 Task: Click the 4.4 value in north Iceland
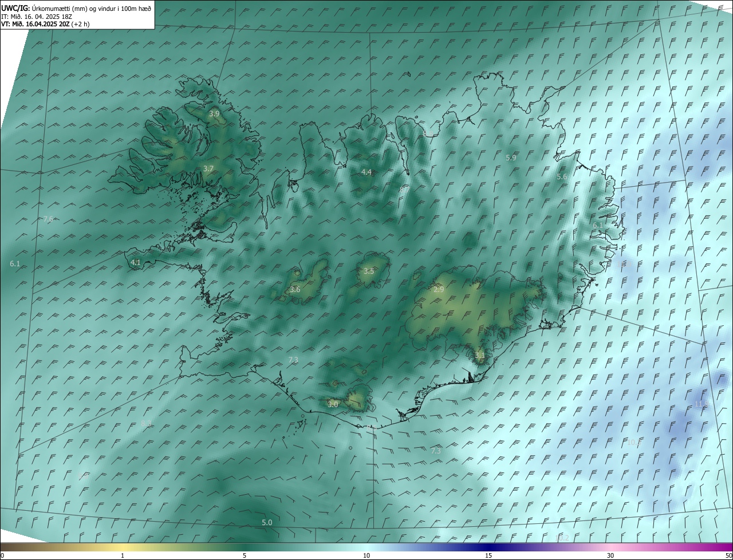coord(366,172)
